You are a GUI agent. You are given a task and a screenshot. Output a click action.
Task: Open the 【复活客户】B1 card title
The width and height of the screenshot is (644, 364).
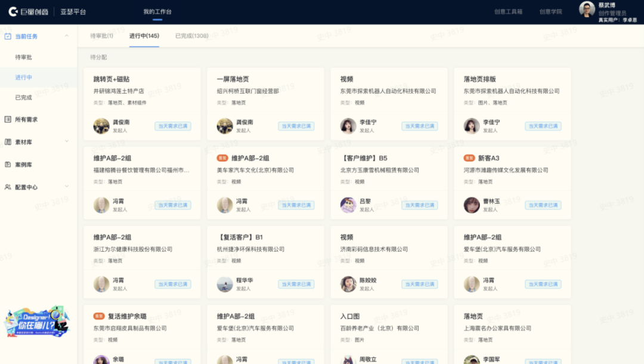tap(240, 237)
